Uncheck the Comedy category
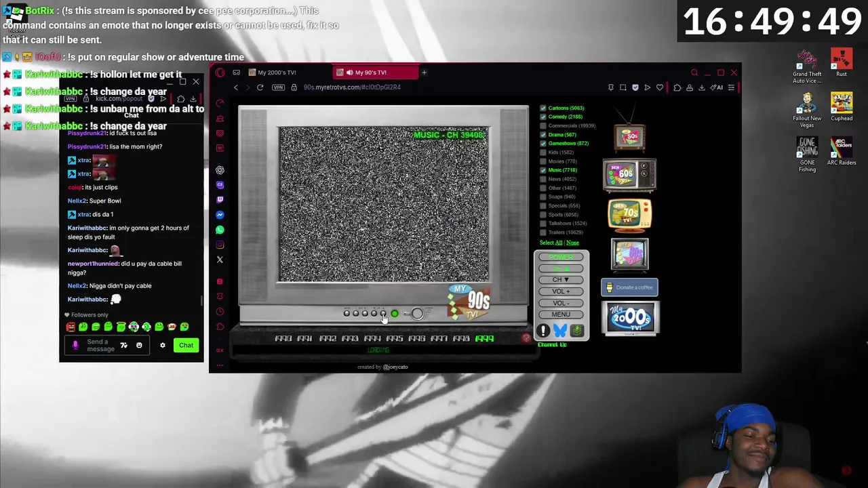 [x=543, y=117]
